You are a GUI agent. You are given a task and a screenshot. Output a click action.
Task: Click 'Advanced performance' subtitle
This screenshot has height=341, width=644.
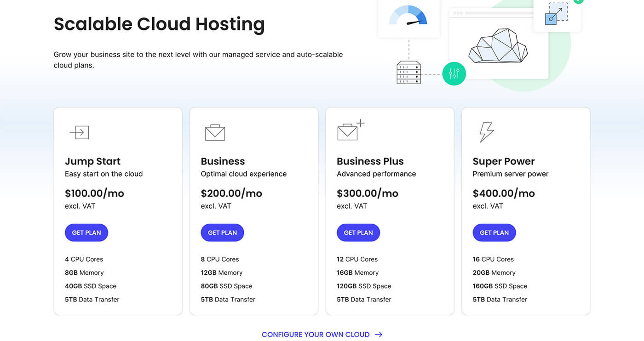click(x=376, y=174)
